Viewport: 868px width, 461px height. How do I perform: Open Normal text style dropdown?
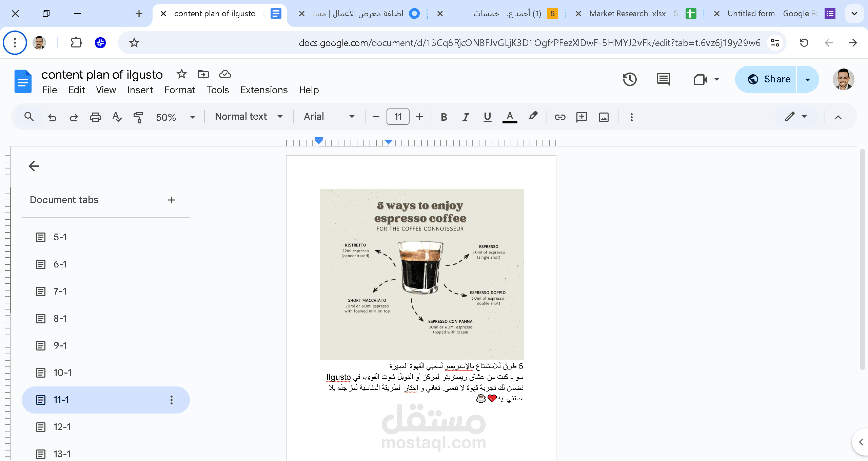click(x=249, y=117)
